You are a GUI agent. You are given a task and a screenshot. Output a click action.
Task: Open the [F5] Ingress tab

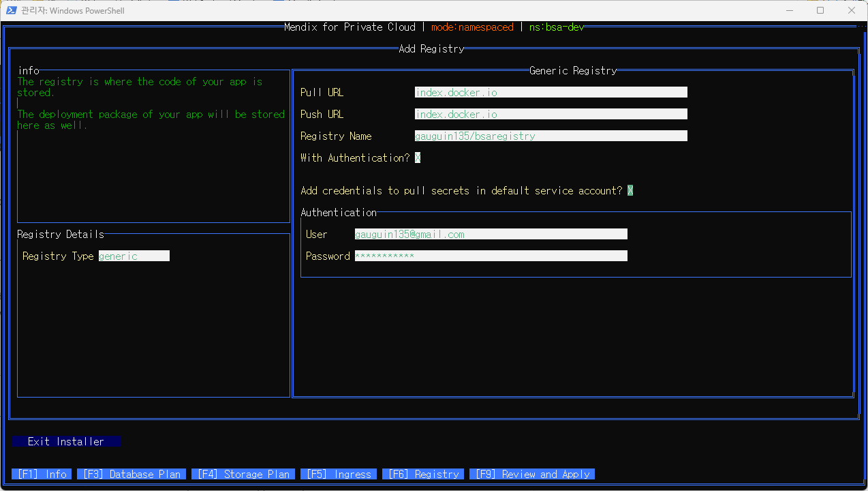[x=339, y=474]
